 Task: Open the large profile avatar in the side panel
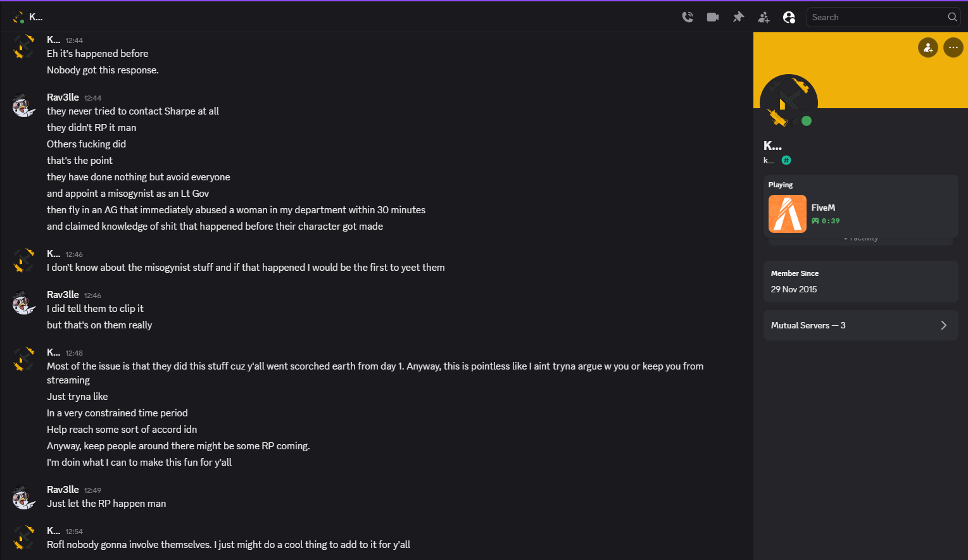click(788, 101)
